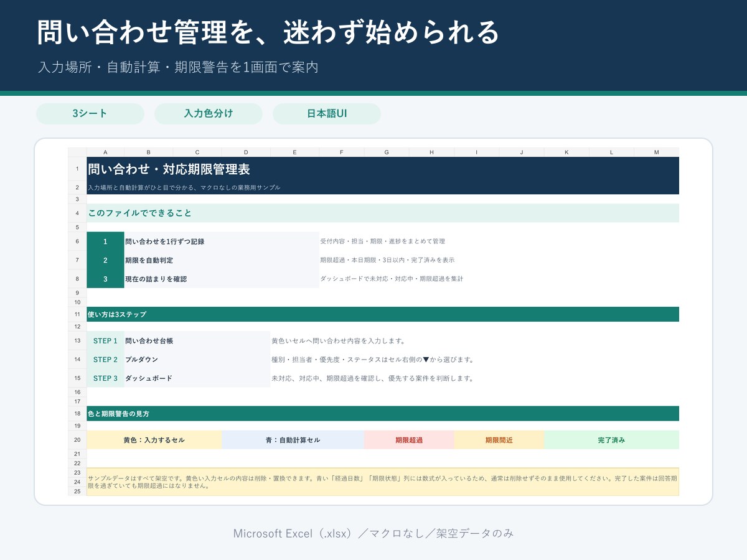Click the green number 1 cell
This screenshot has width=747, height=560.
tap(105, 241)
